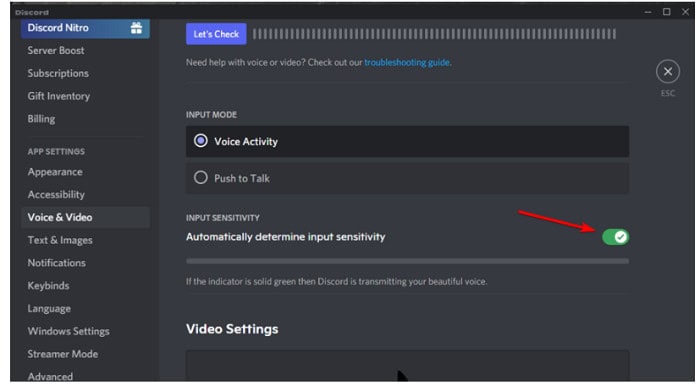This screenshot has width=700, height=385.
Task: Click the video preview area
Action: [x=407, y=366]
